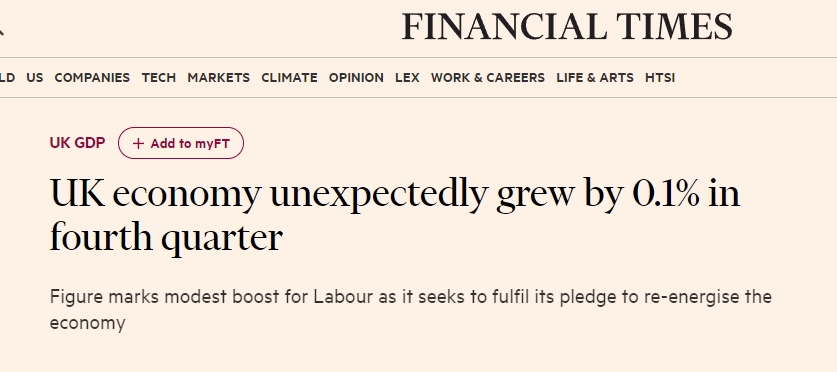Click the UK economy article headline

click(395, 215)
